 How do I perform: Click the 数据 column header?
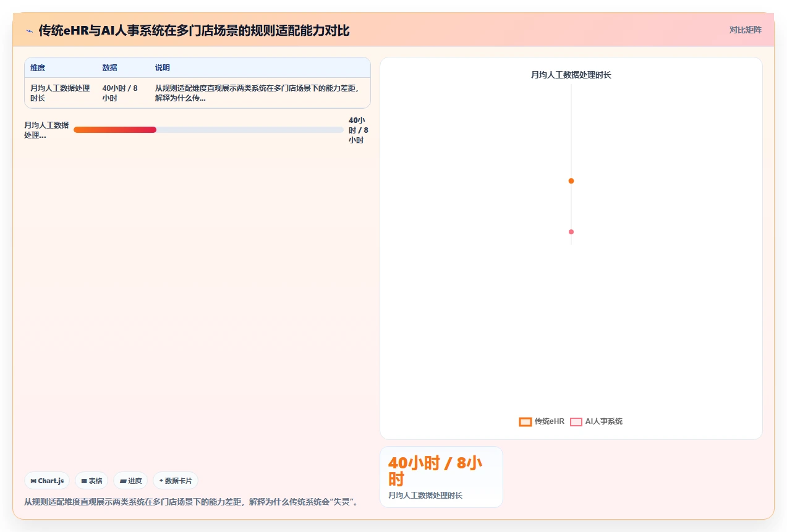109,68
